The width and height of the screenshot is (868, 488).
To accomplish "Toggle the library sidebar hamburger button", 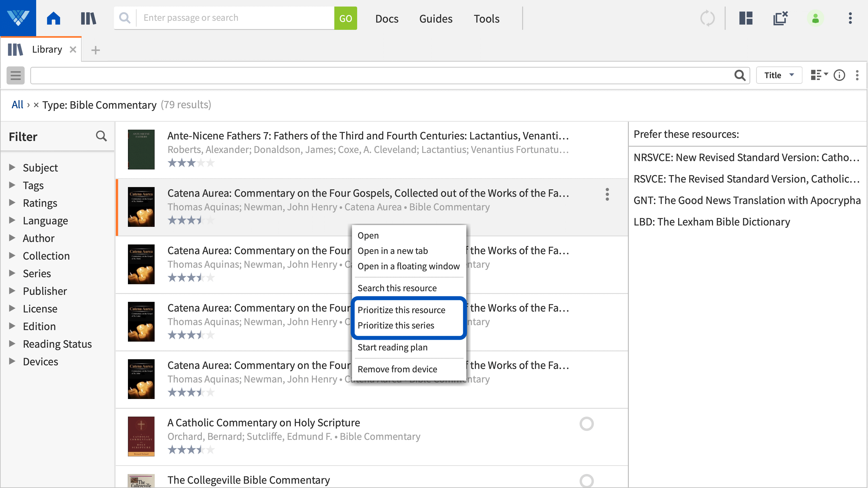I will click(16, 75).
